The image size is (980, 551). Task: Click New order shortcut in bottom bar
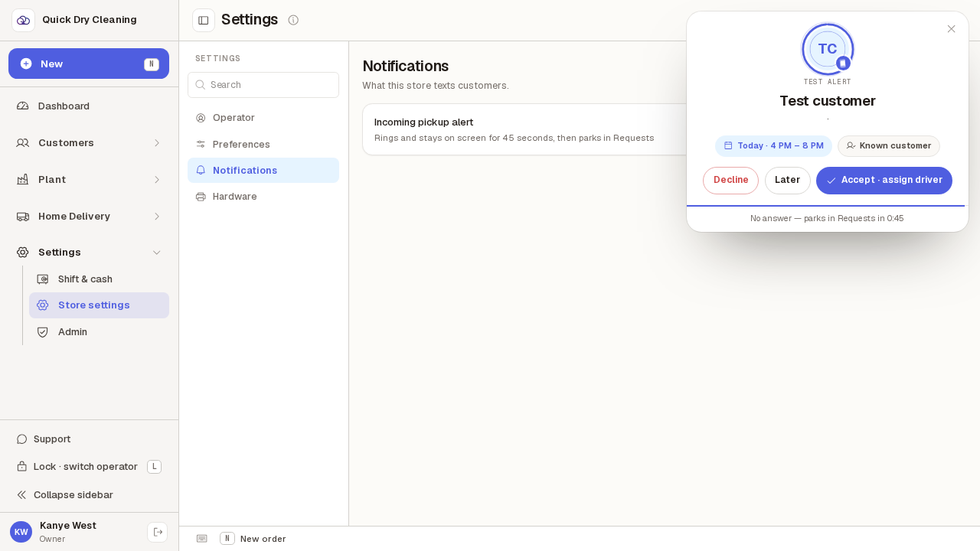(253, 539)
